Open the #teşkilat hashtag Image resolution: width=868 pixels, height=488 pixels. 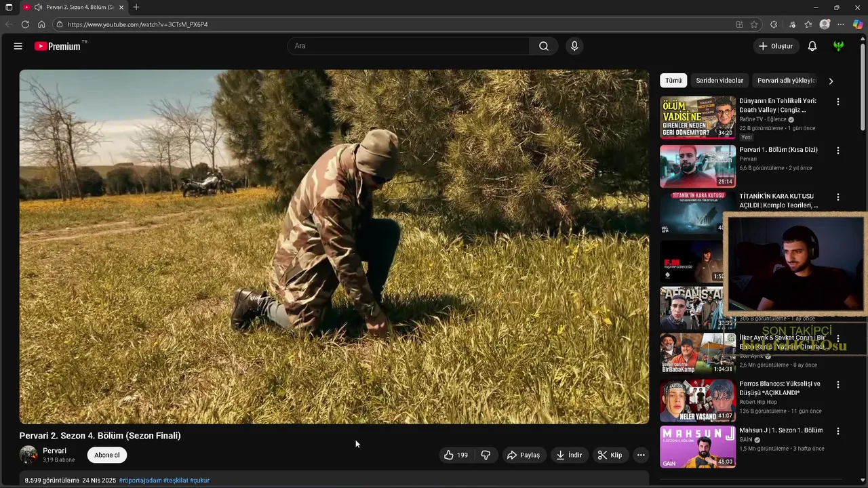(176, 481)
